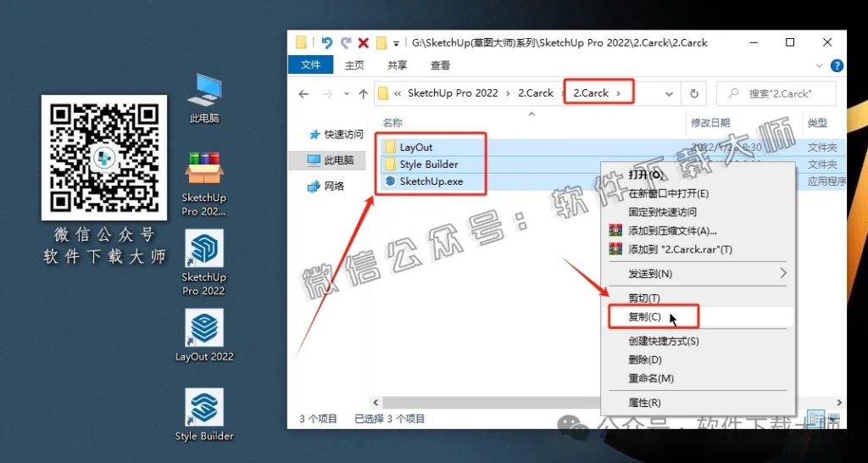Click the undo icon in title bar
The image size is (868, 463).
(x=326, y=42)
